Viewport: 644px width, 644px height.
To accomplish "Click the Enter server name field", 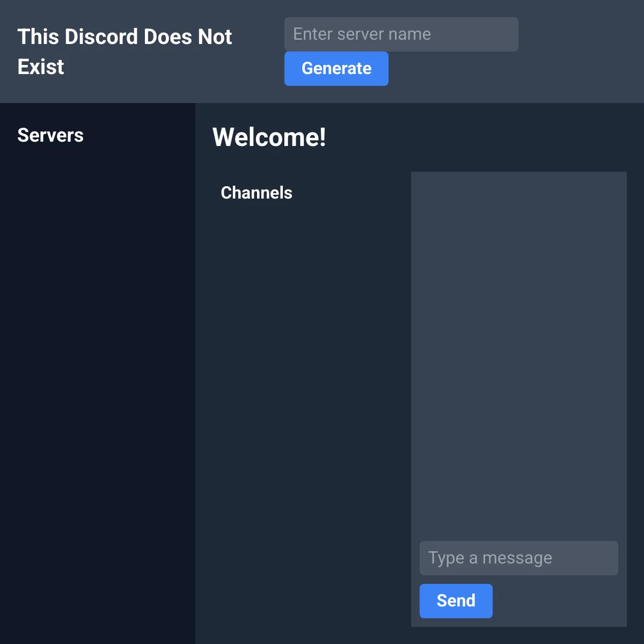I will coord(401,34).
